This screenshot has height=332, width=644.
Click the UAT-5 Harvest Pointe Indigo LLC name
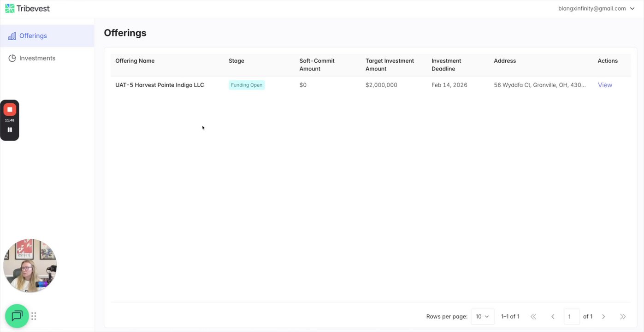click(160, 85)
